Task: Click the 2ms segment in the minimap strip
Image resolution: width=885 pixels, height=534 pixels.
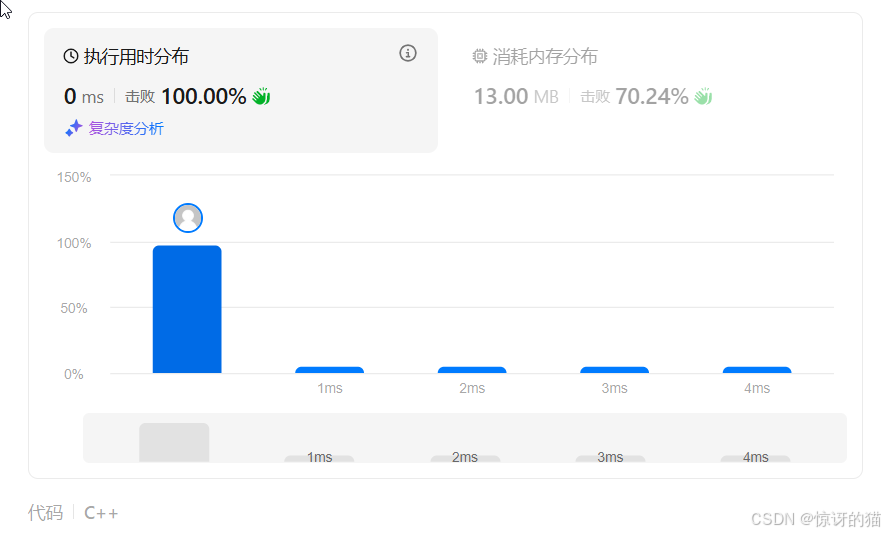Action: click(x=465, y=458)
